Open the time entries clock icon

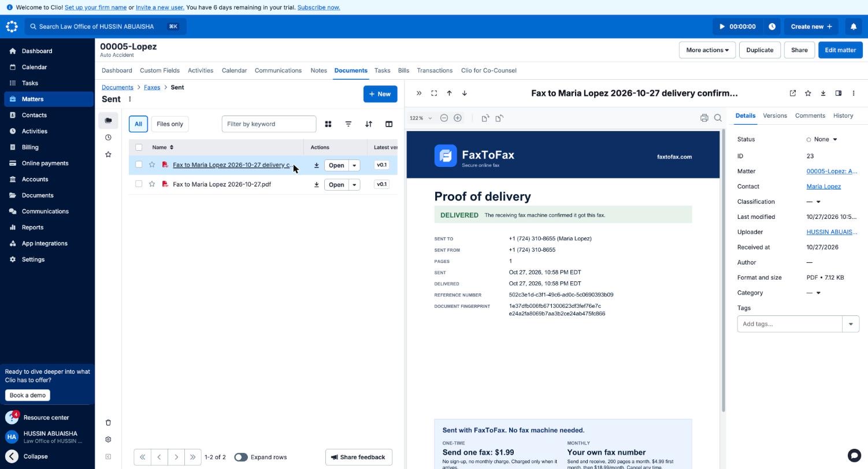[772, 27]
